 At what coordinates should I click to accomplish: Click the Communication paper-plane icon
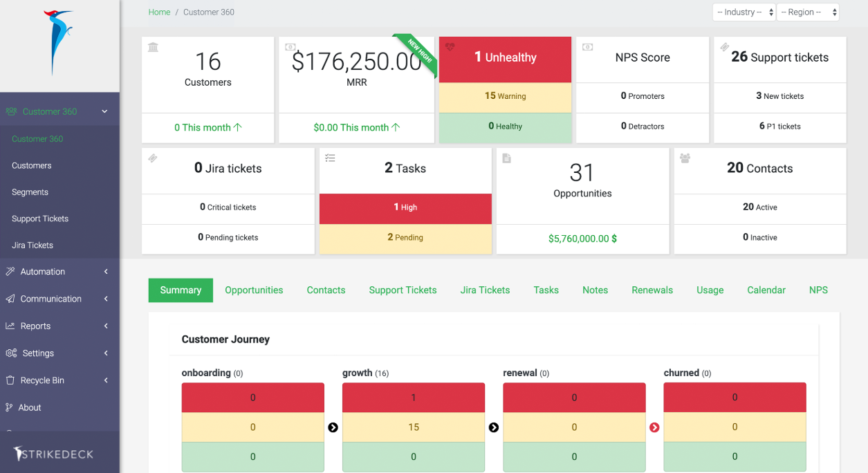click(x=10, y=299)
